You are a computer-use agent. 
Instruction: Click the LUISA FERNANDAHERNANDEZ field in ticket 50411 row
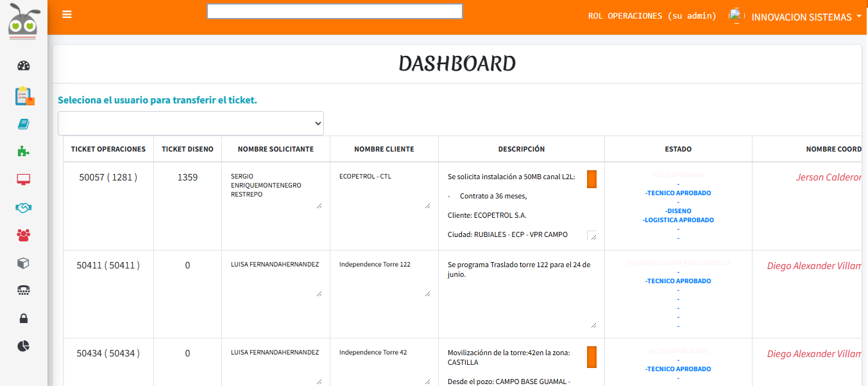point(276,277)
